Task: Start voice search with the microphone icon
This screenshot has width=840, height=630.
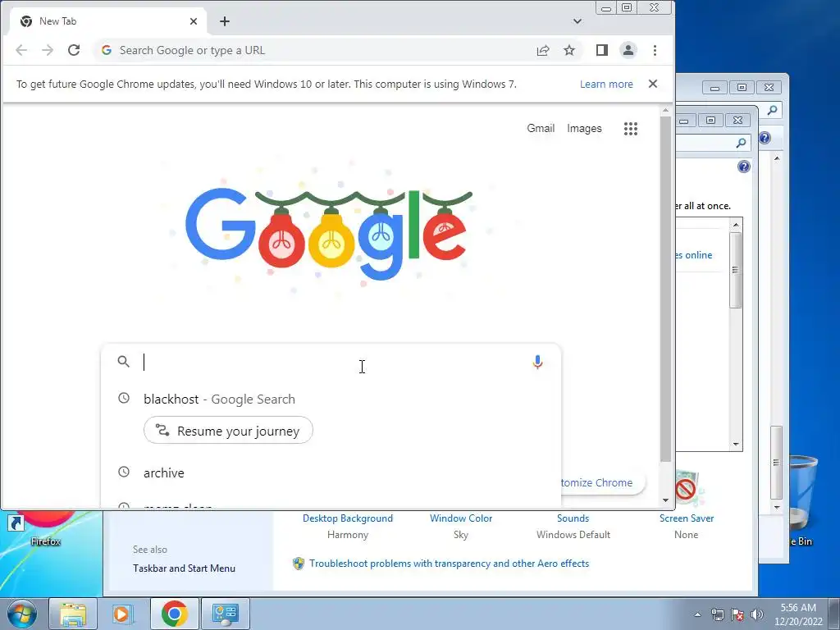Action: click(x=537, y=362)
